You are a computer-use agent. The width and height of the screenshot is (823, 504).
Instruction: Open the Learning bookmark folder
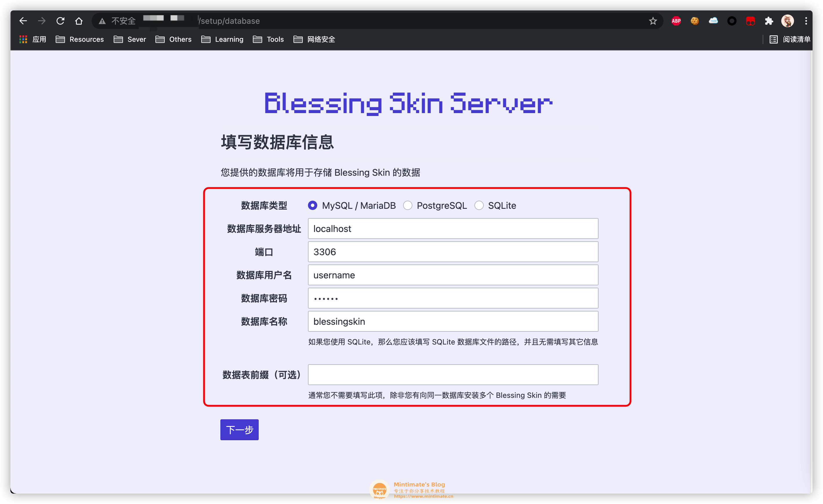click(222, 39)
